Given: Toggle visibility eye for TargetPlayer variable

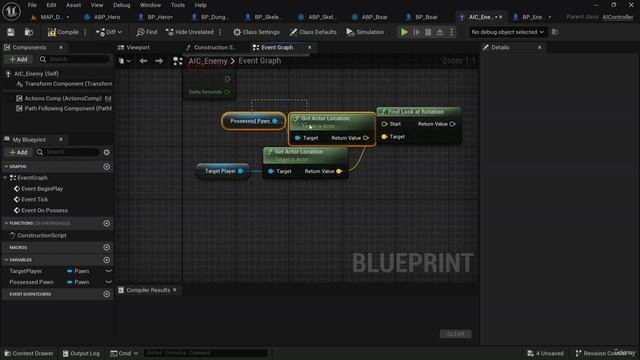Looking at the screenshot, I should 108,271.
